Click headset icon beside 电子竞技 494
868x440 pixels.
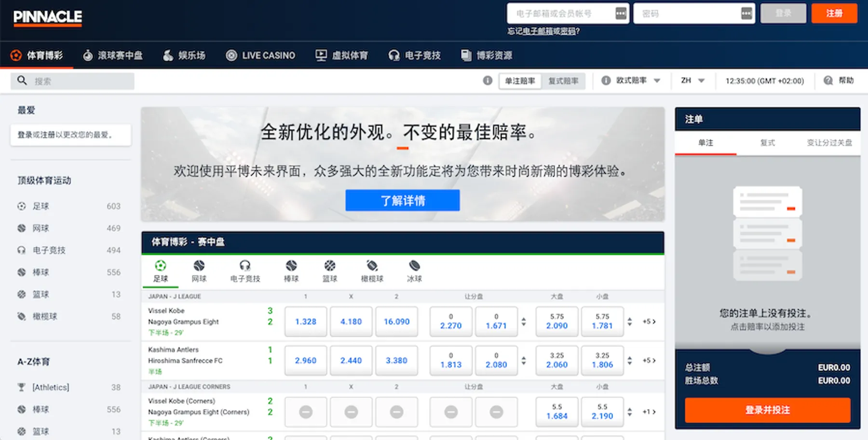point(22,250)
